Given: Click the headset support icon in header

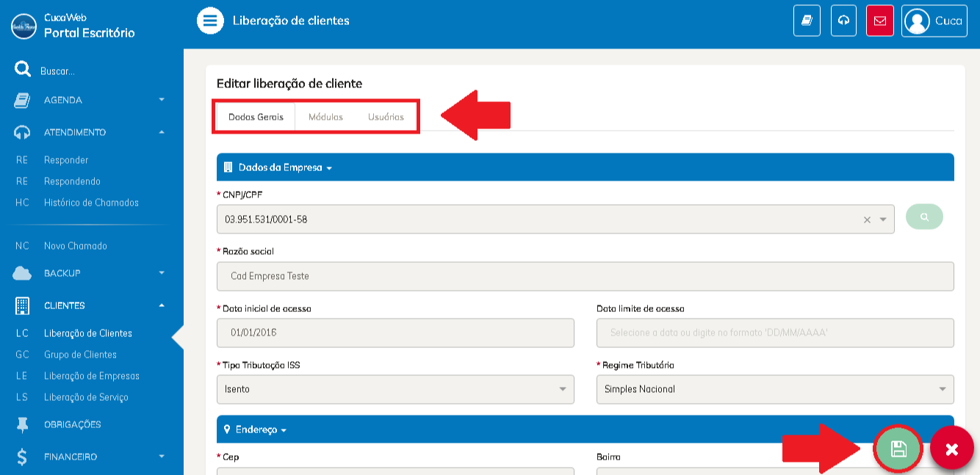Looking at the screenshot, I should tap(843, 21).
